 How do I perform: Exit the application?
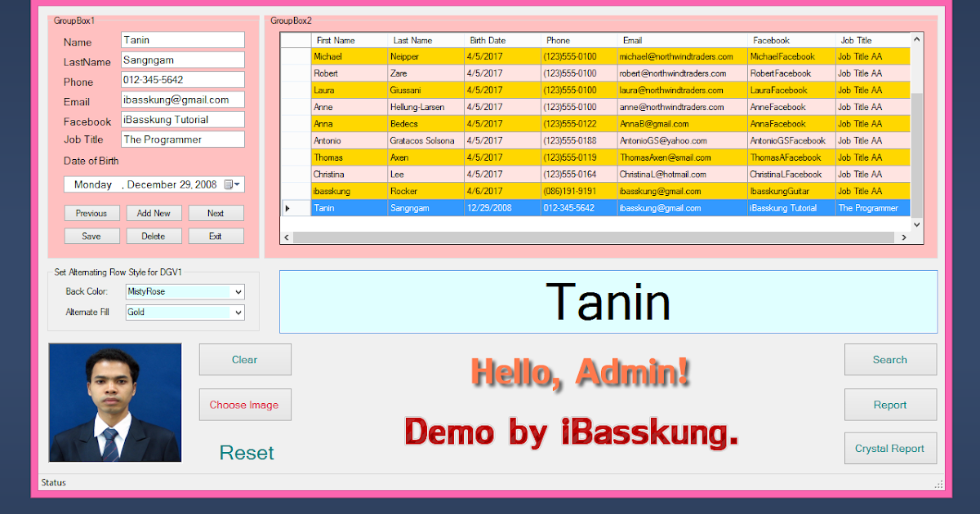[x=216, y=235]
